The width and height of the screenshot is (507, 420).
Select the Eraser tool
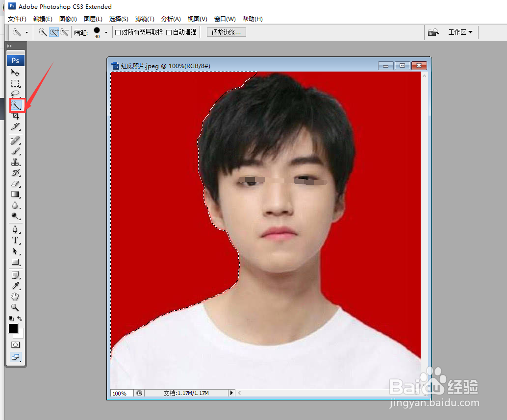click(16, 184)
